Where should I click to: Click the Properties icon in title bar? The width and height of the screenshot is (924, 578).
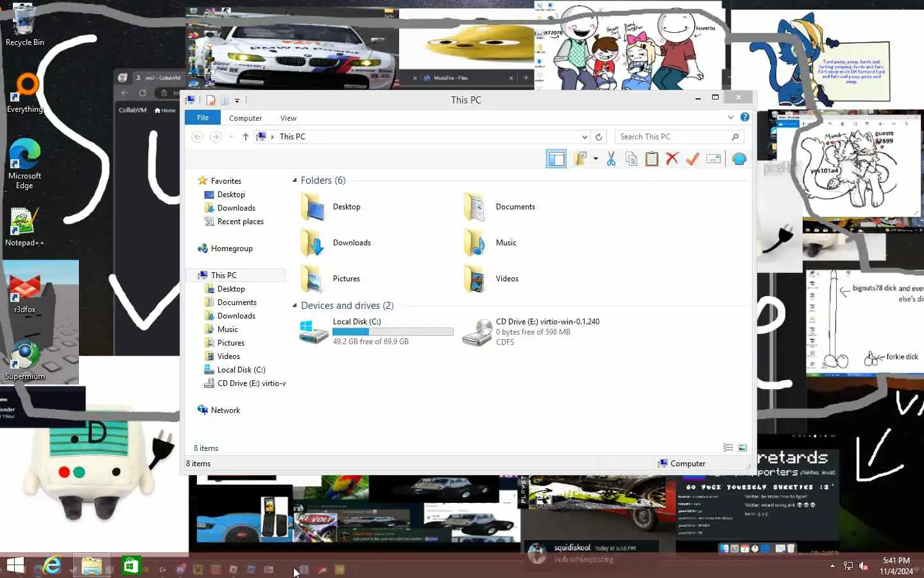[x=211, y=100]
